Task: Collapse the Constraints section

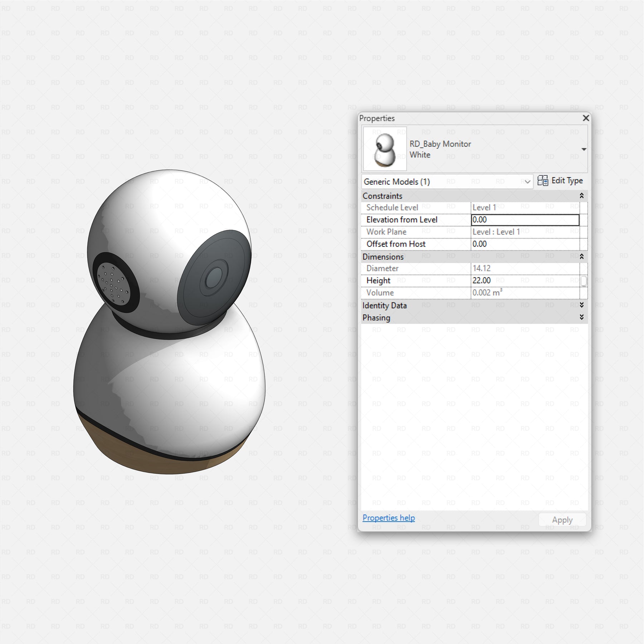Action: tap(581, 196)
